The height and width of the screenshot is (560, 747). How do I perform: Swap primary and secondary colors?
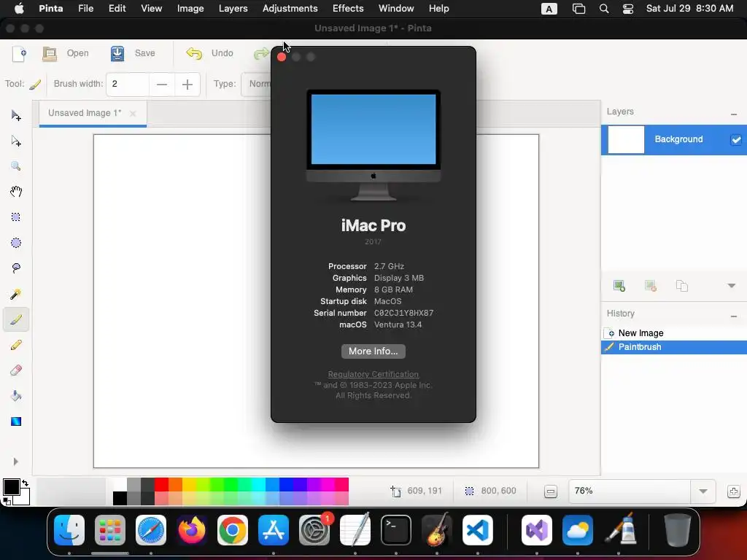click(x=26, y=483)
